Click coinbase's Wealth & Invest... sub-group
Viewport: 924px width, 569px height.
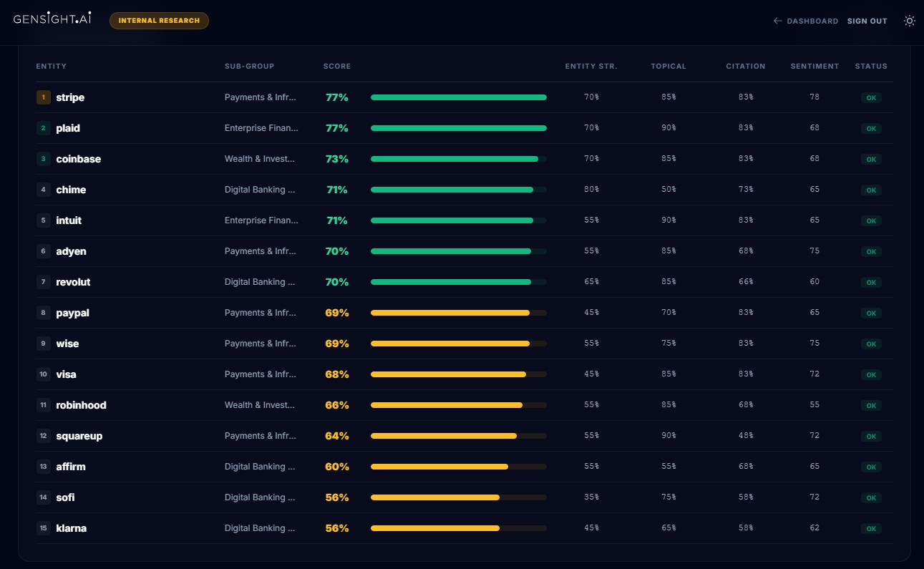259,159
